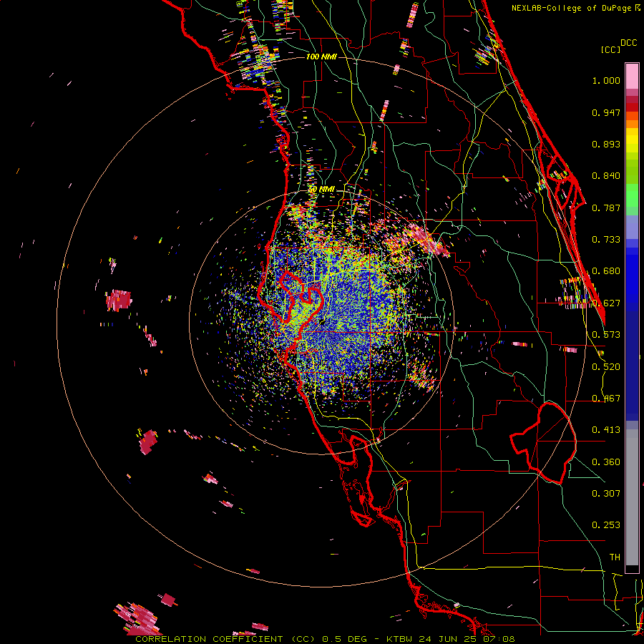The height and width of the screenshot is (644, 644).
Task: Click the 100 NMI range ring label
Action: pos(321,57)
